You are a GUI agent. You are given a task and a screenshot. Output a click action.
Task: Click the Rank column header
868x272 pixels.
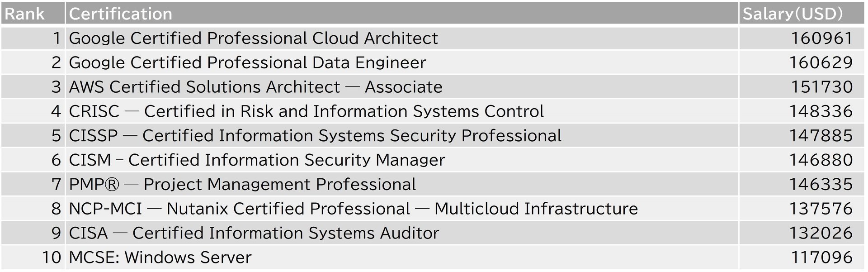(x=33, y=14)
